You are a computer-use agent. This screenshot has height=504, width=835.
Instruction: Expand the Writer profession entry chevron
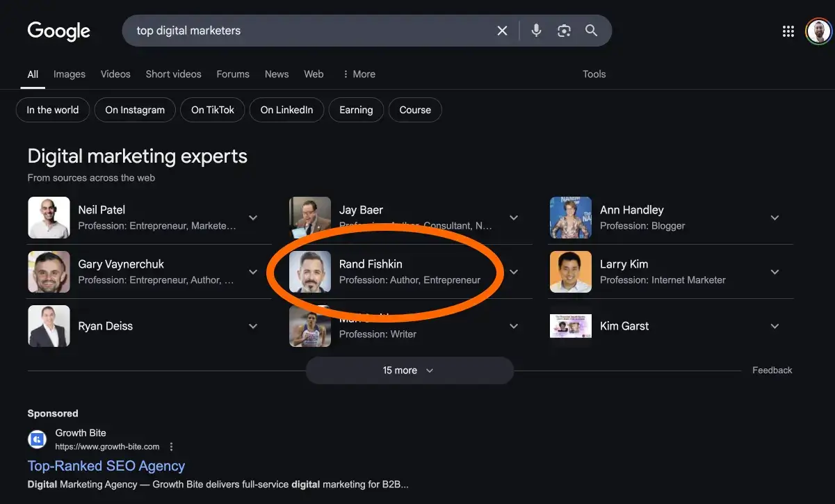pos(514,326)
